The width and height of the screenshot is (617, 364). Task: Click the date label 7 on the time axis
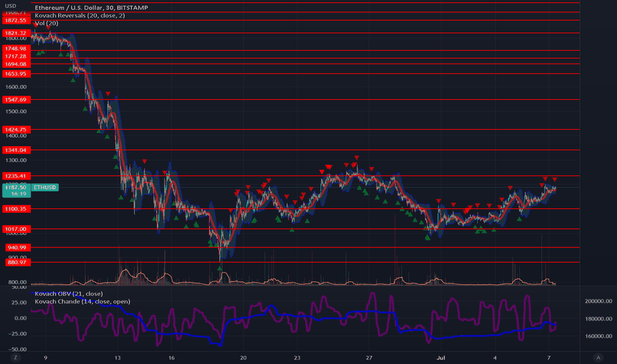[549, 357]
